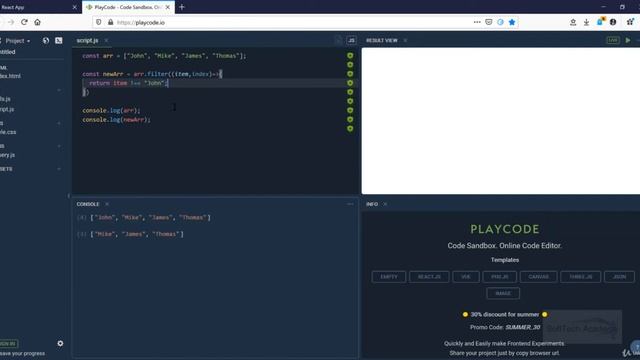Click the gift icon in Firefox toolbar
This screenshot has width=640, height=360.
click(630, 22)
